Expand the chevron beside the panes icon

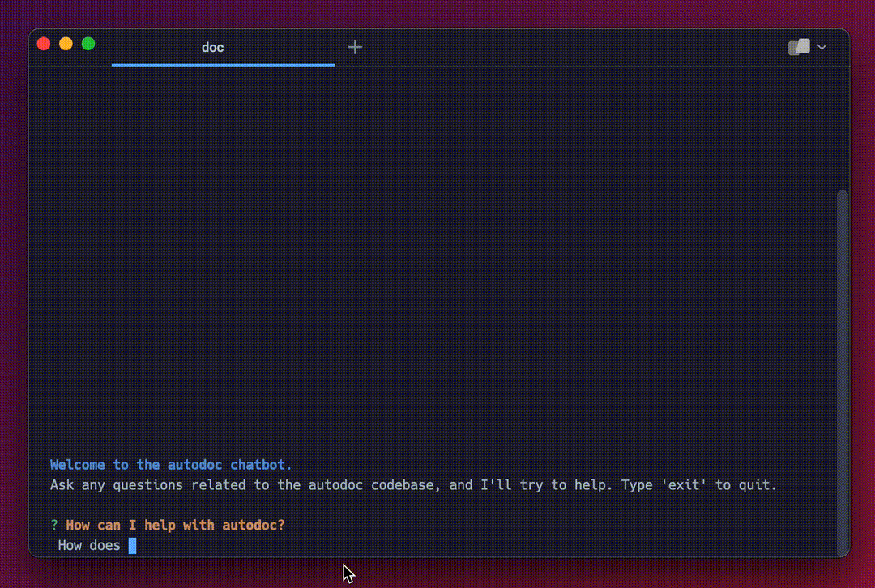[822, 47]
